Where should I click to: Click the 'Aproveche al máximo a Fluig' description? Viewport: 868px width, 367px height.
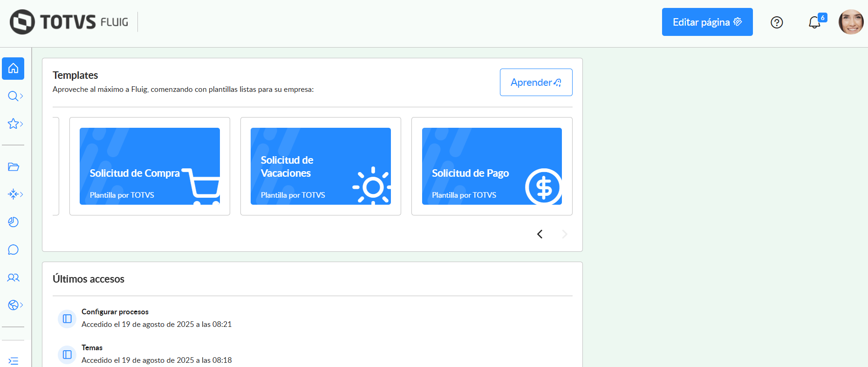coord(183,89)
